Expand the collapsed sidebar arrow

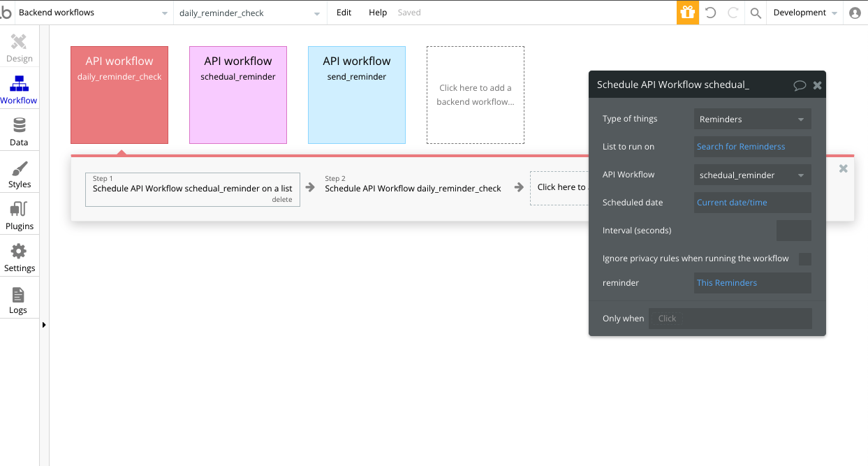click(x=45, y=324)
